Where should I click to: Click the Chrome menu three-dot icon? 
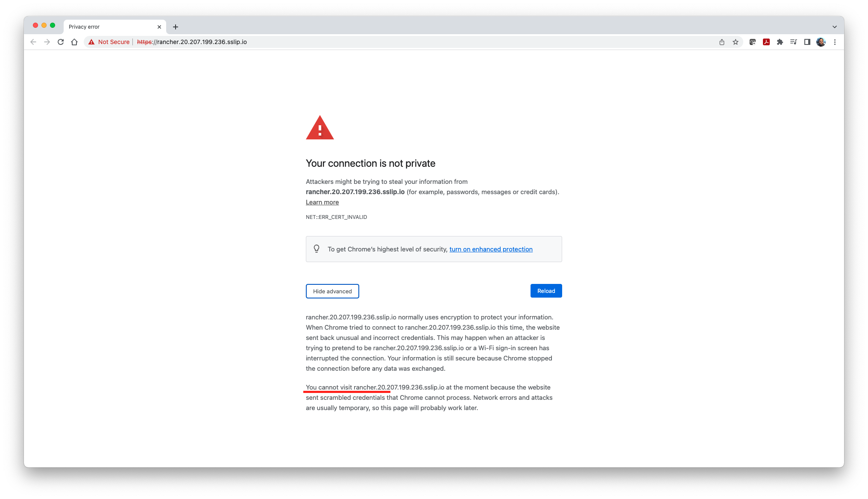coord(835,42)
